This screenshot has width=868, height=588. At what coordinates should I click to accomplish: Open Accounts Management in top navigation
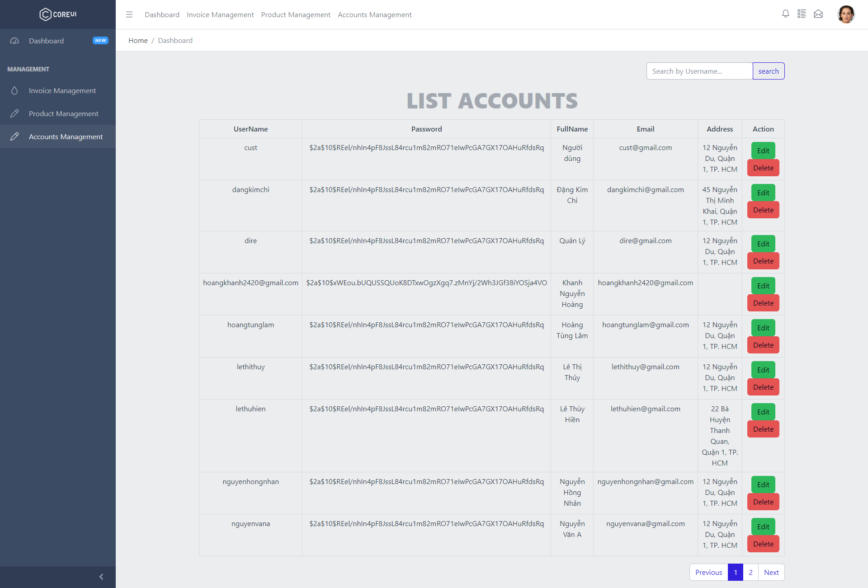[375, 15]
